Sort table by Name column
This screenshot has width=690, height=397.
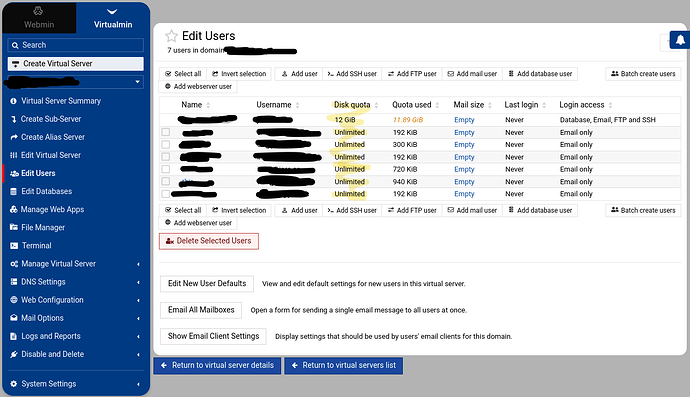click(196, 105)
